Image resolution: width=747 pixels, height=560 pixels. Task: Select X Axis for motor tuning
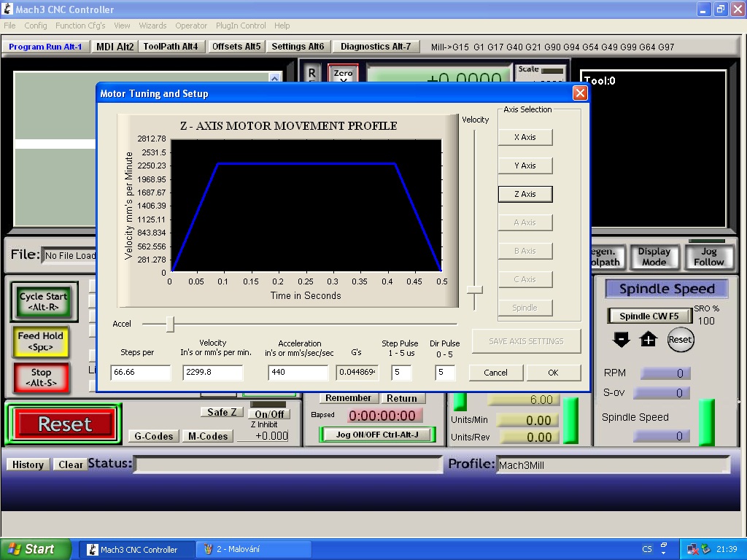[525, 137]
